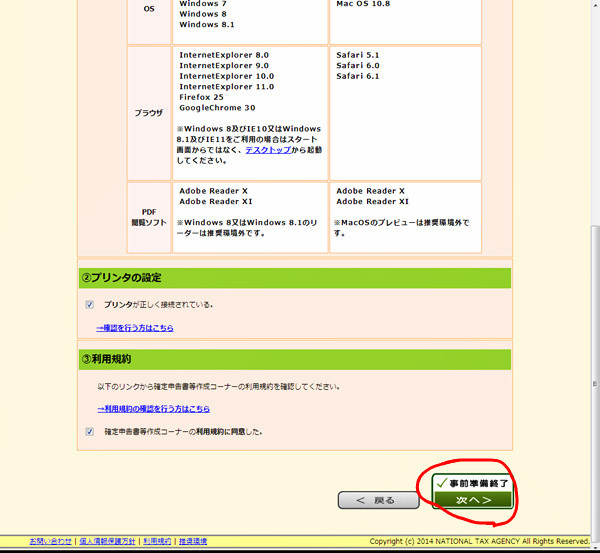
Task: Click the PDF閲覧ソフト row label
Action: pyautogui.click(x=149, y=217)
